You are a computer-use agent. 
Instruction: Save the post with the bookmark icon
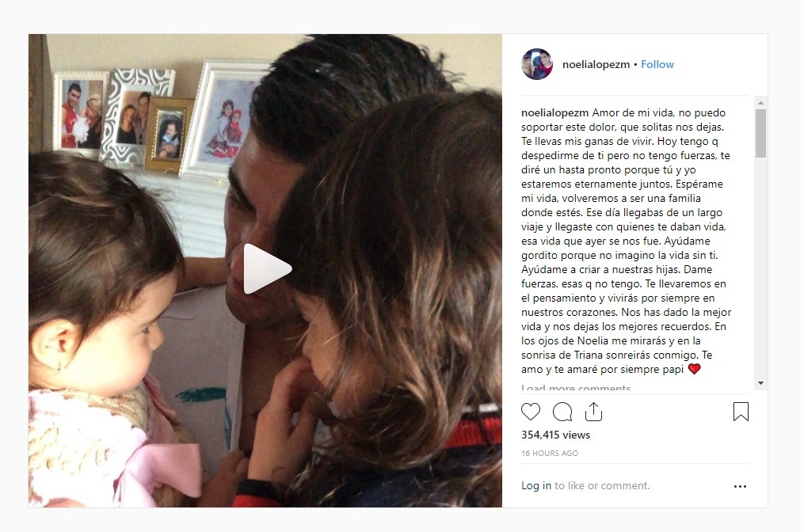741,412
